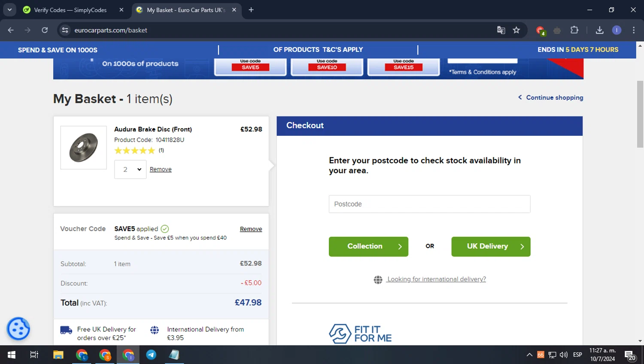Click the SAVE5 promo code banner

(250, 67)
